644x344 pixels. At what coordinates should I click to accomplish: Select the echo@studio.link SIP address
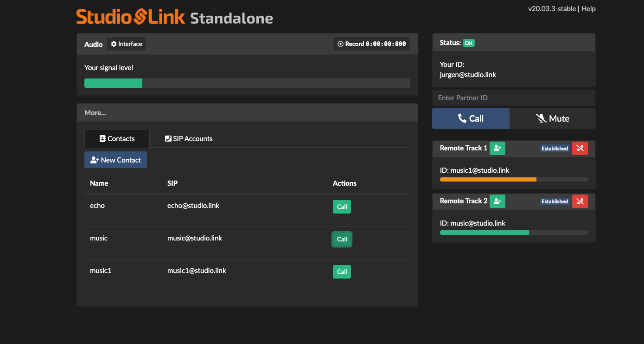click(x=193, y=206)
